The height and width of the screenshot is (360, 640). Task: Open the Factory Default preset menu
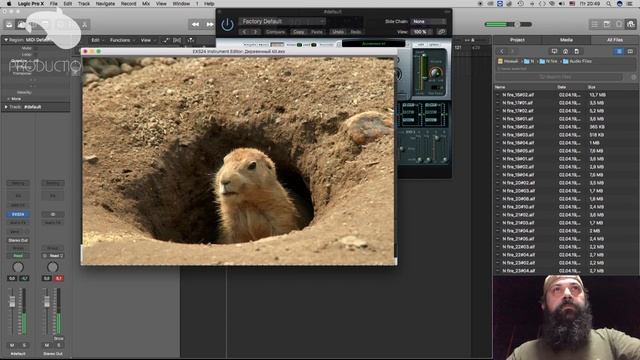coord(282,21)
